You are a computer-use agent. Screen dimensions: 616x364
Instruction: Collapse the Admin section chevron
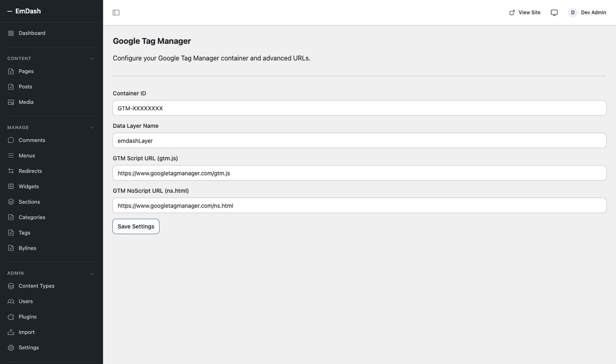92,273
